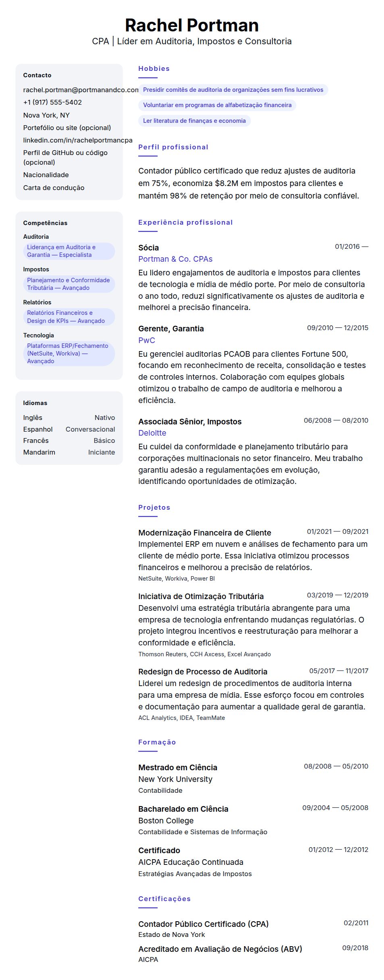This screenshot has width=384, height=980.
Task: Select the Associada Sênior, Impostos job title
Action: (x=190, y=422)
